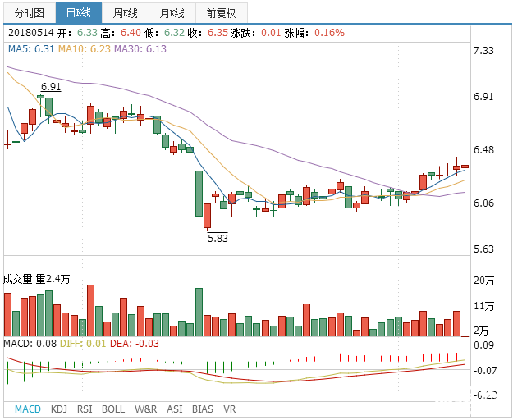Click the 0.09 MACD axis label
This screenshot has height=420, width=513.
pyautogui.click(x=483, y=345)
